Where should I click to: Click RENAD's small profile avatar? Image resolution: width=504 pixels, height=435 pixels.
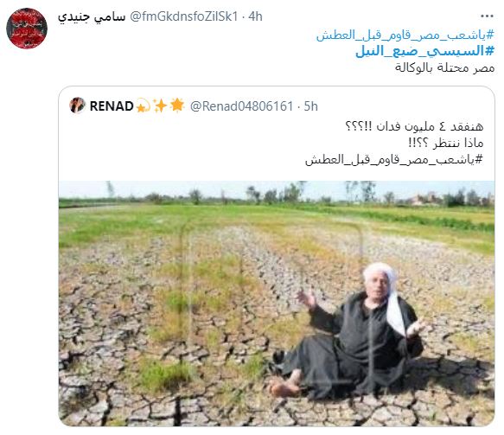(x=77, y=106)
